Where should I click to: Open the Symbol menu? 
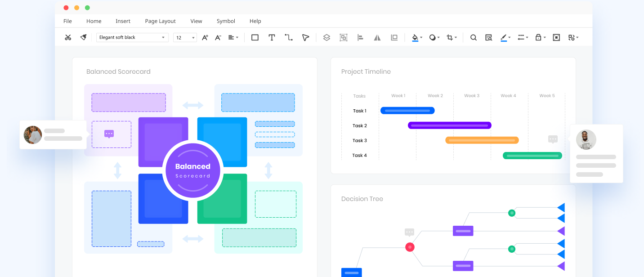[226, 21]
